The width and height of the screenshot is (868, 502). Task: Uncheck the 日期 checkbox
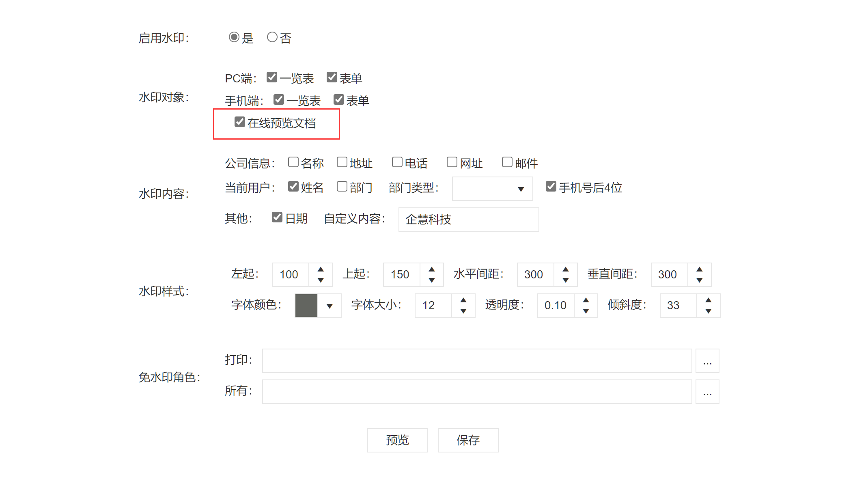(x=277, y=218)
